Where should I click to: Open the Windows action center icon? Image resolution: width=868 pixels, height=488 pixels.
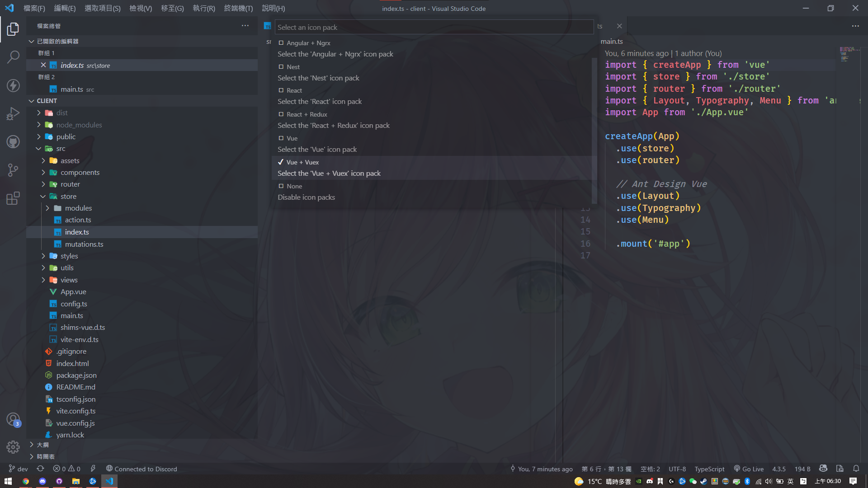pyautogui.click(x=853, y=481)
